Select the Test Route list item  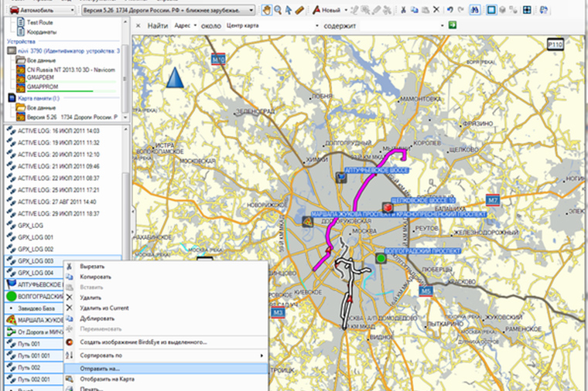pos(39,22)
